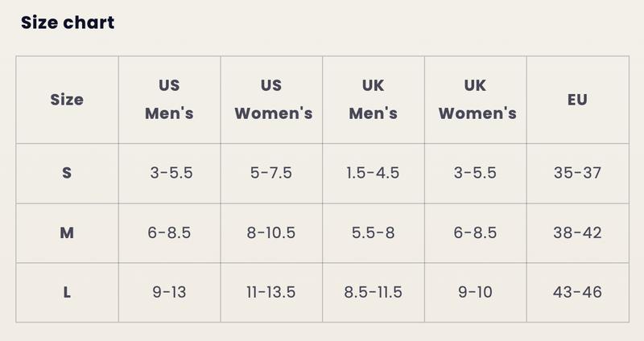Click the US Men's column header
This screenshot has height=341, width=644.
click(169, 99)
